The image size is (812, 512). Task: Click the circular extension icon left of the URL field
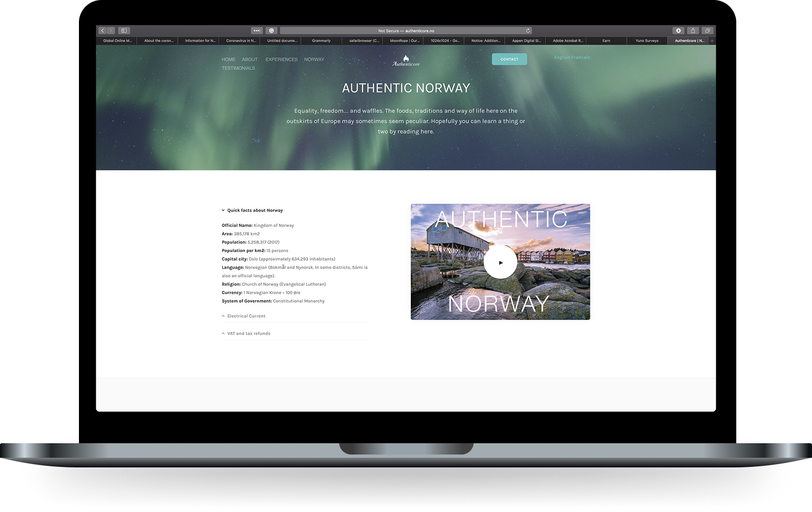click(272, 31)
